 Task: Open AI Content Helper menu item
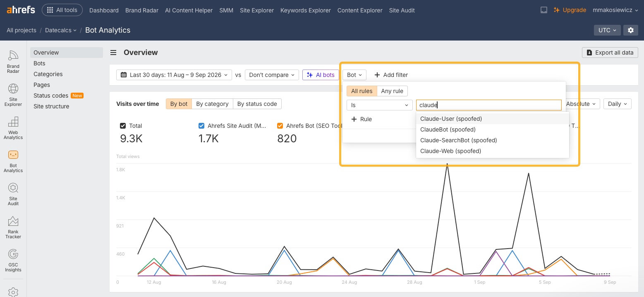click(189, 10)
